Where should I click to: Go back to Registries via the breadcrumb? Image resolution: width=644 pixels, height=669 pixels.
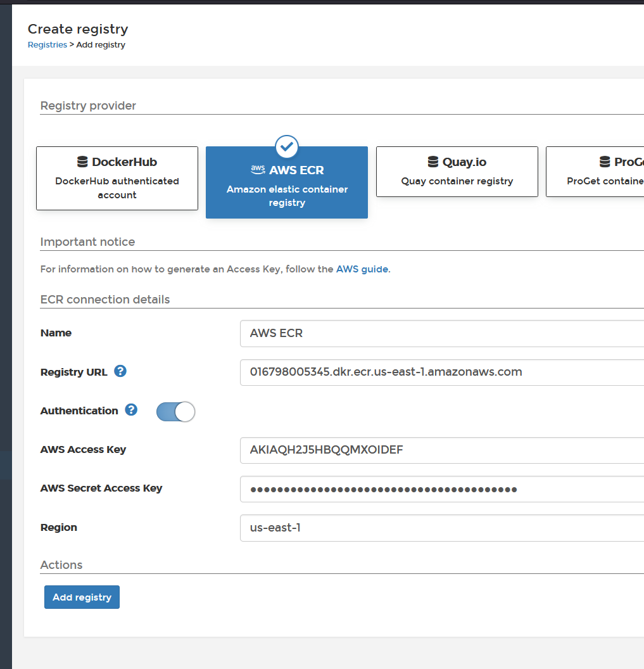(47, 45)
